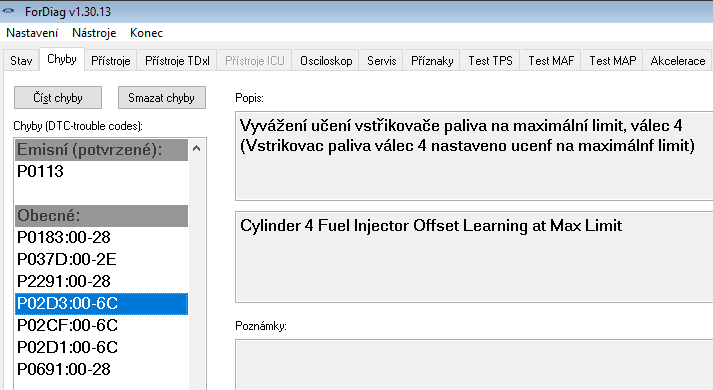Select fault code P02CF:00-6C
This screenshot has height=390, width=713.
101,325
